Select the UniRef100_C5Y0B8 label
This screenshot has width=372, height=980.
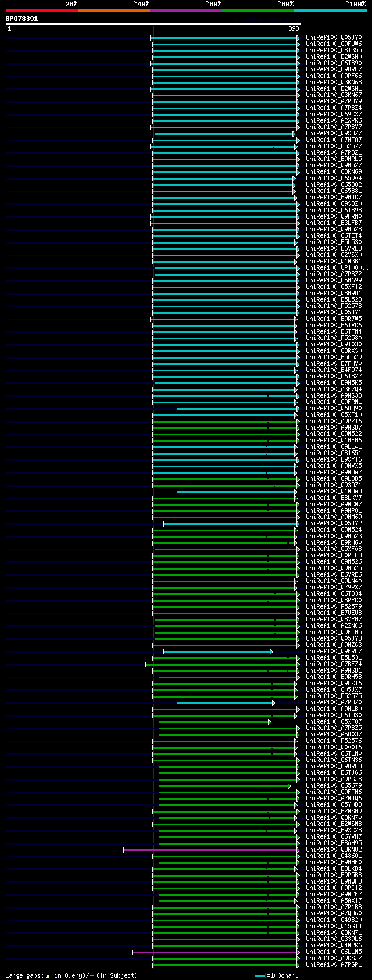point(334,805)
